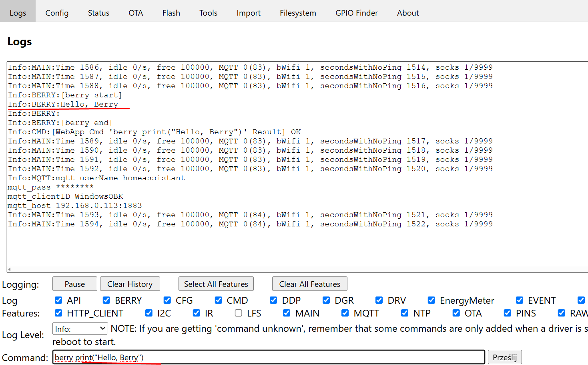
Task: Uncheck the MQTT log feature
Action: [x=345, y=313]
